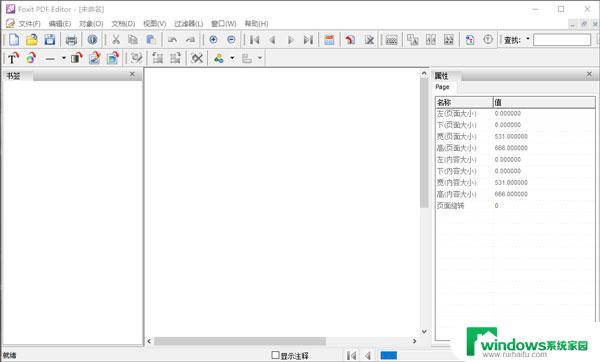
Task: Go to next page from the main toolbar
Action: pyautogui.click(x=290, y=39)
